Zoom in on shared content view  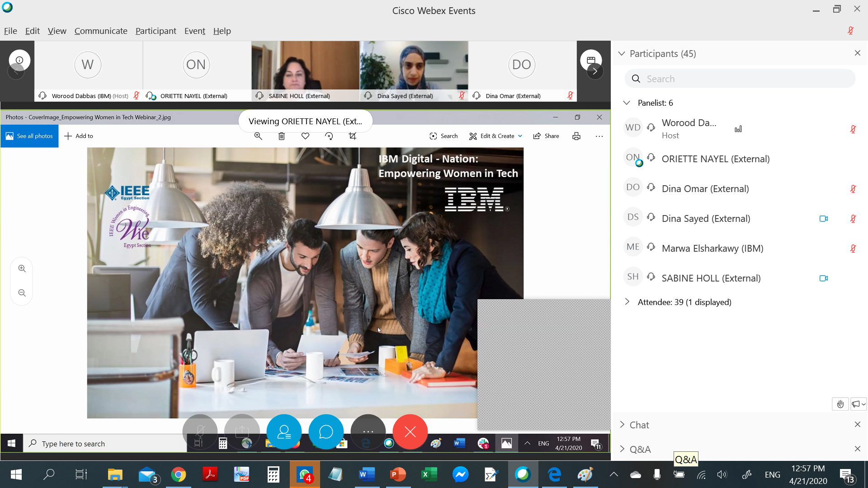[x=22, y=268]
